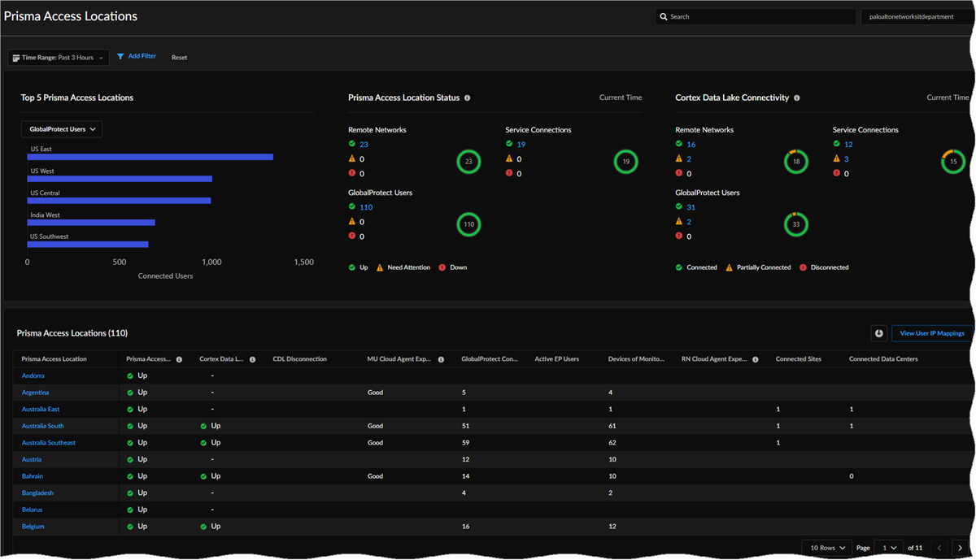Click the info icon next to Prisma Access Location Status
The width and height of the screenshot is (976, 560).
coord(467,98)
